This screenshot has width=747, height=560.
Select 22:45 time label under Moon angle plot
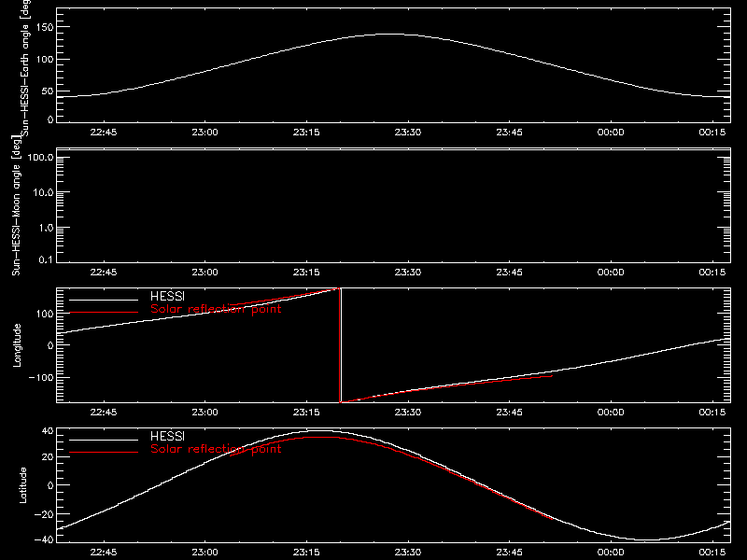point(104,273)
